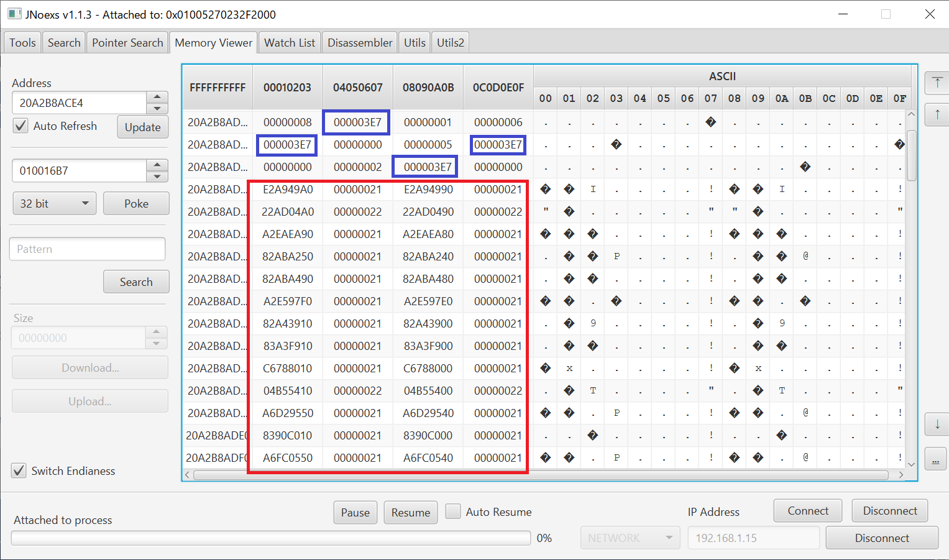949x560 pixels.
Task: Select cell 00000008 in first row
Action: click(288, 122)
